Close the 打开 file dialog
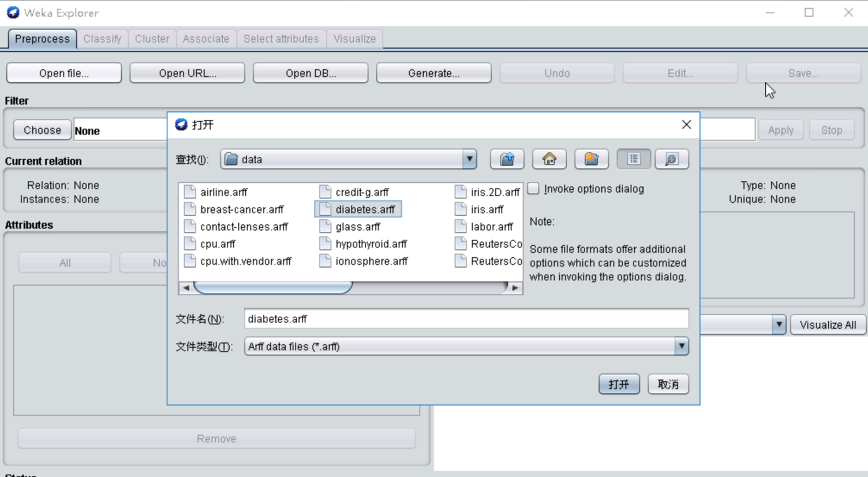 pyautogui.click(x=686, y=125)
